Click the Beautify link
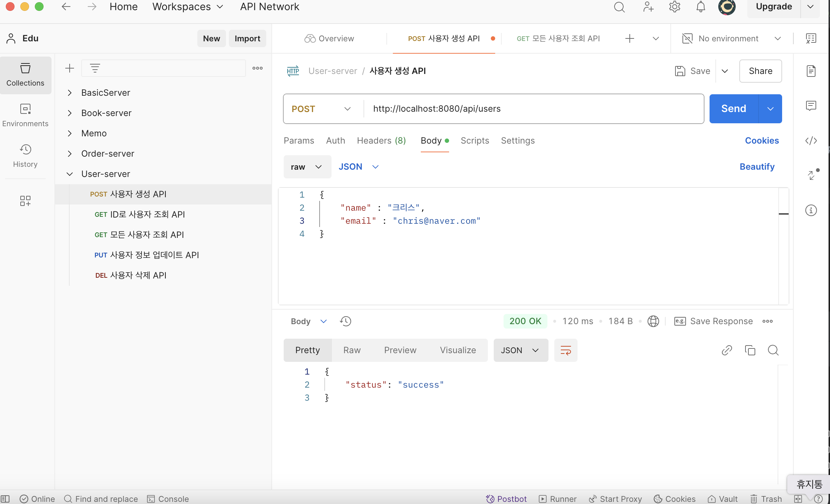 point(757,167)
